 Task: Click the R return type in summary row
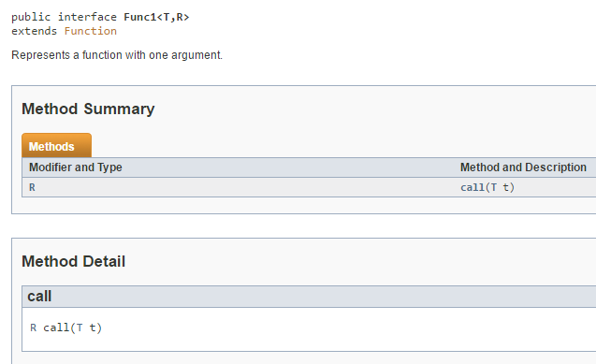click(33, 187)
